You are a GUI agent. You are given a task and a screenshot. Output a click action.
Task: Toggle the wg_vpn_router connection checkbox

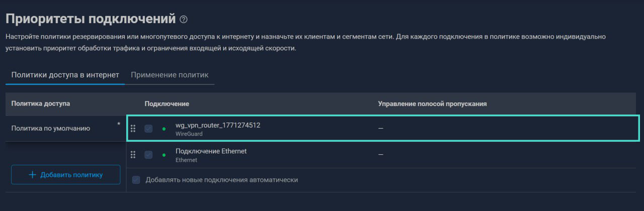148,129
